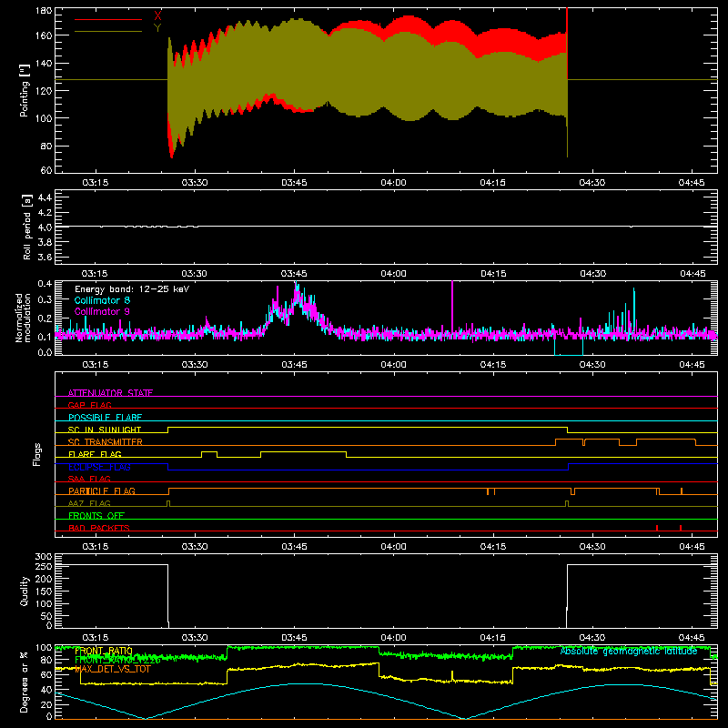This screenshot has height=728, width=728.
Task: Click the ECLIPSE_FLAG label
Action: pyautogui.click(x=99, y=467)
